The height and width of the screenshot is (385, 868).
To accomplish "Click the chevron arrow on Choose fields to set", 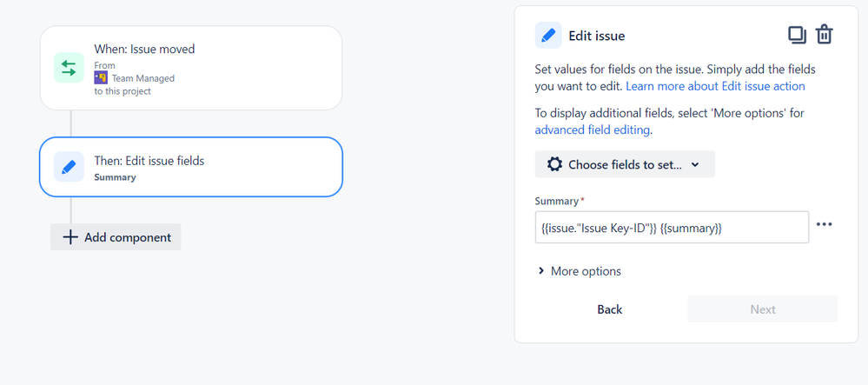I will [x=695, y=164].
